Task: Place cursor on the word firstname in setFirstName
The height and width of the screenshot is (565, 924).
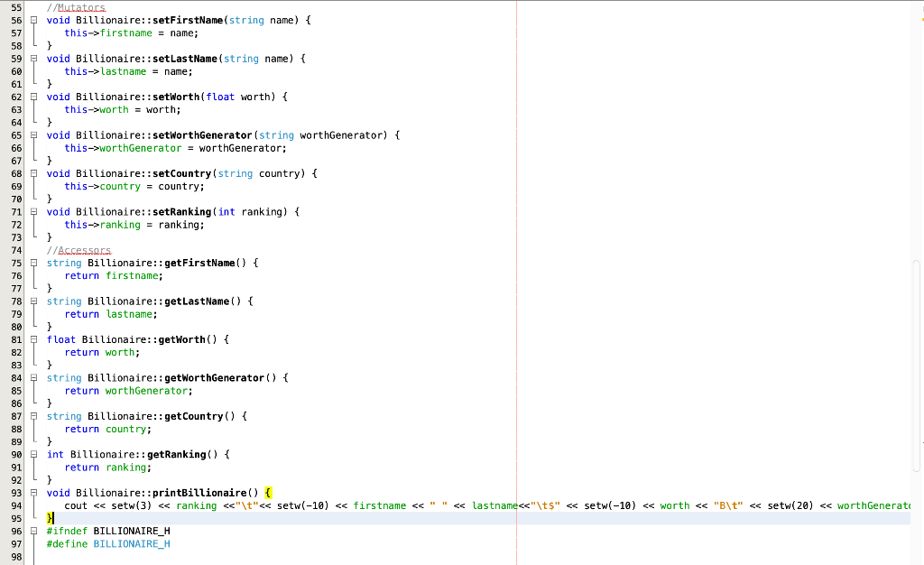Action: 126,32
